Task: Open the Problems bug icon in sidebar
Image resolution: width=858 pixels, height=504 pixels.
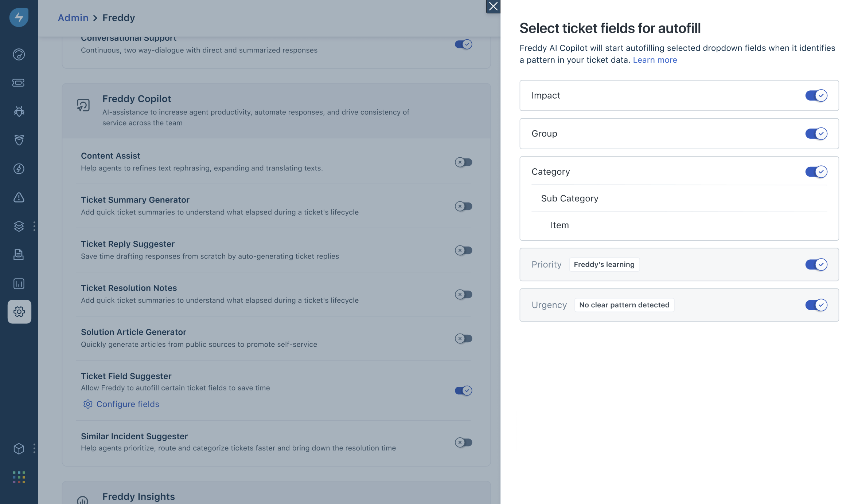Action: [19, 111]
